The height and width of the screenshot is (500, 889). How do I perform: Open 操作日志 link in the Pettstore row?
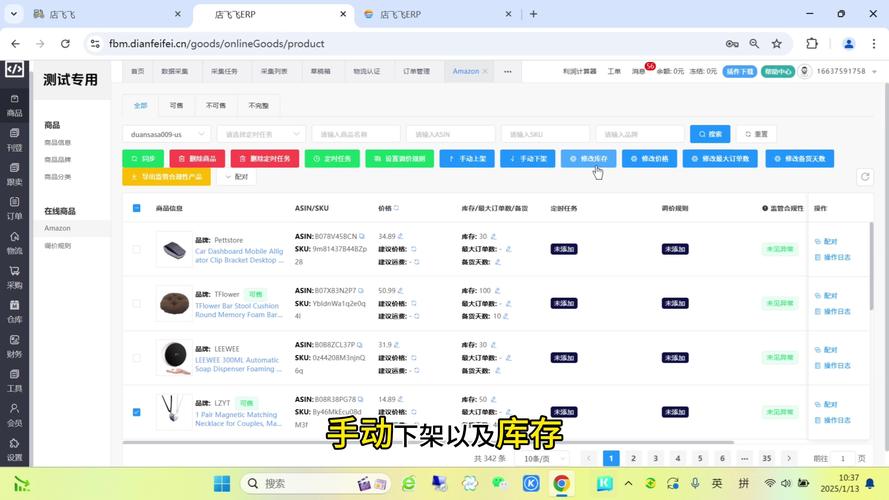(x=832, y=257)
